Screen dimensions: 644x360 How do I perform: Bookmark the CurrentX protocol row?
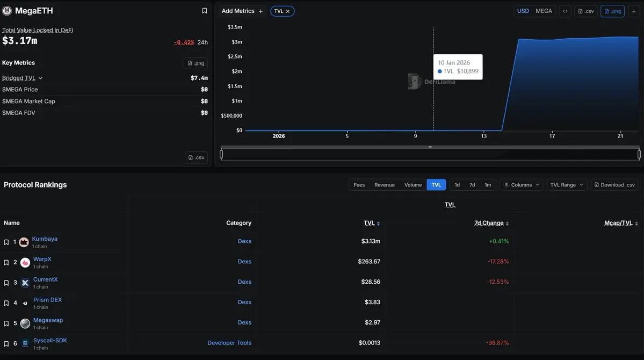pos(6,283)
